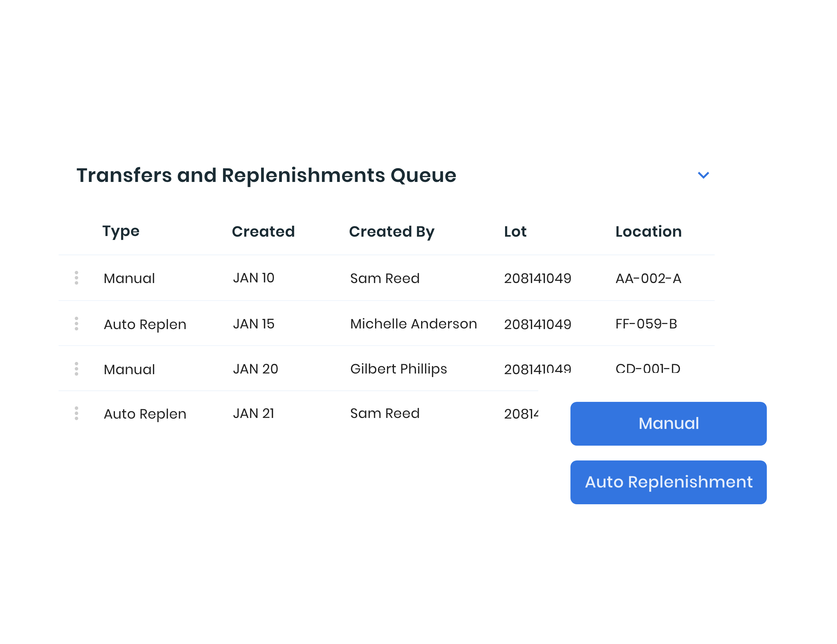Open row actions for the JAN 21 Auto Replen entry
This screenshot has width=837, height=644.
click(x=76, y=413)
